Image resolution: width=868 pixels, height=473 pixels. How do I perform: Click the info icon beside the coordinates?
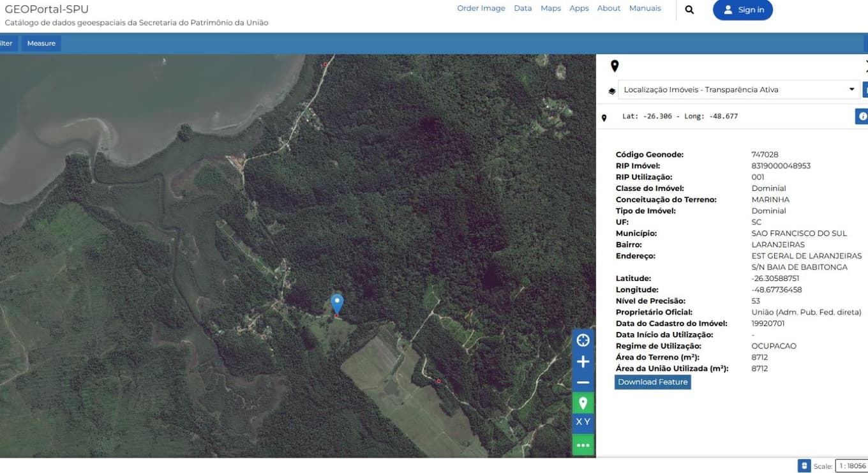pos(862,116)
